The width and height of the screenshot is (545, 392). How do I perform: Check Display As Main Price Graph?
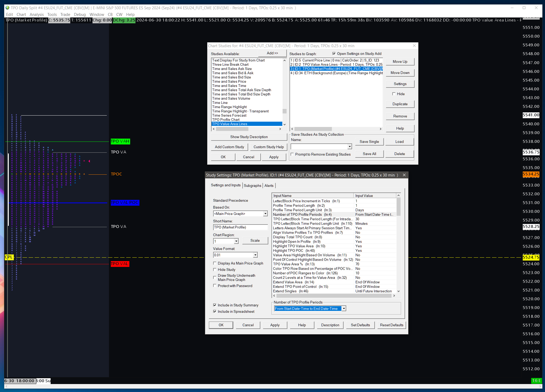[215, 263]
